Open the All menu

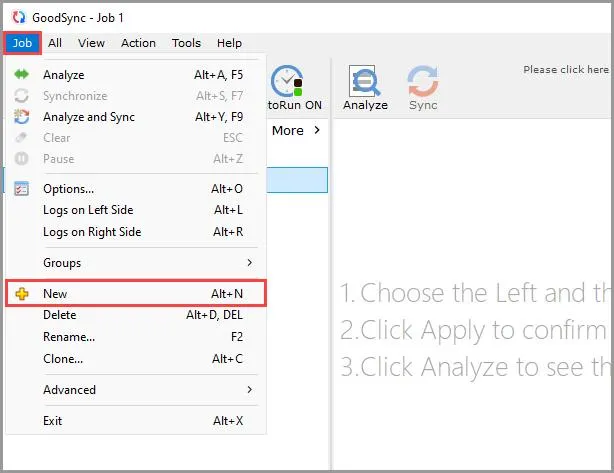pos(55,43)
